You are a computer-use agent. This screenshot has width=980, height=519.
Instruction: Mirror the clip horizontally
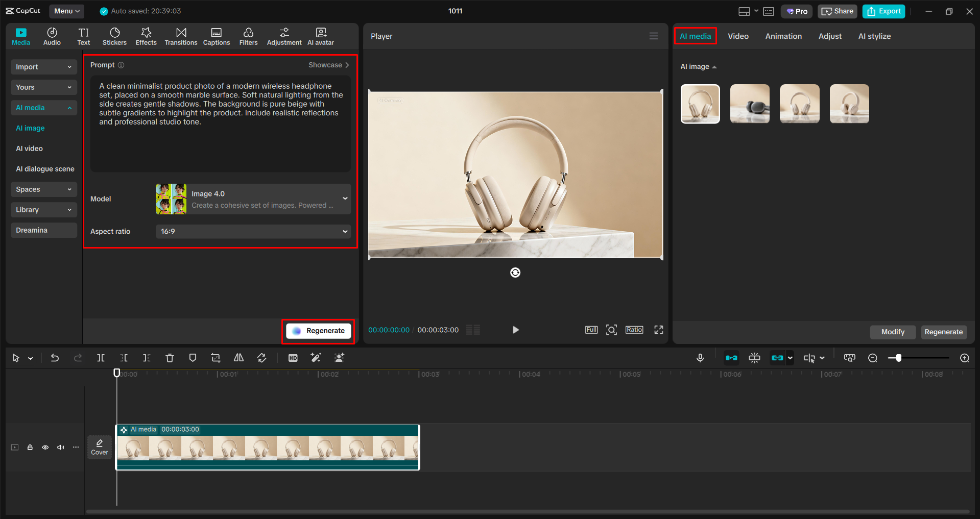click(x=238, y=358)
